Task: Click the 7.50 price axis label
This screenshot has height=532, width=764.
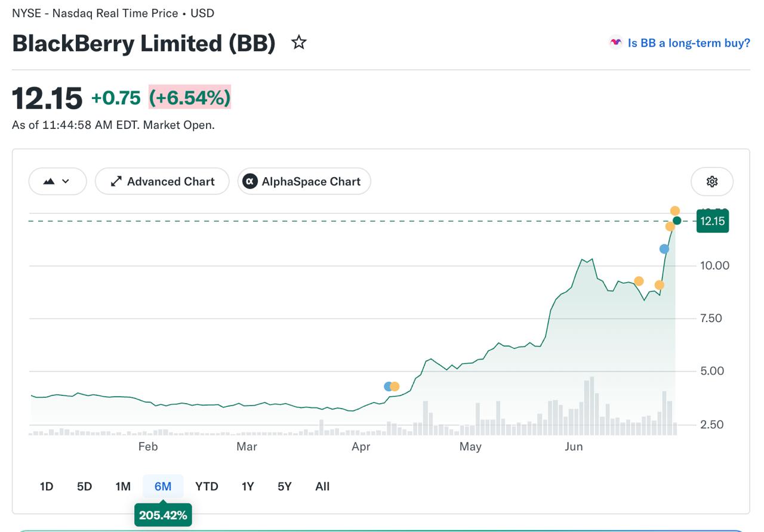Action: pos(711,318)
